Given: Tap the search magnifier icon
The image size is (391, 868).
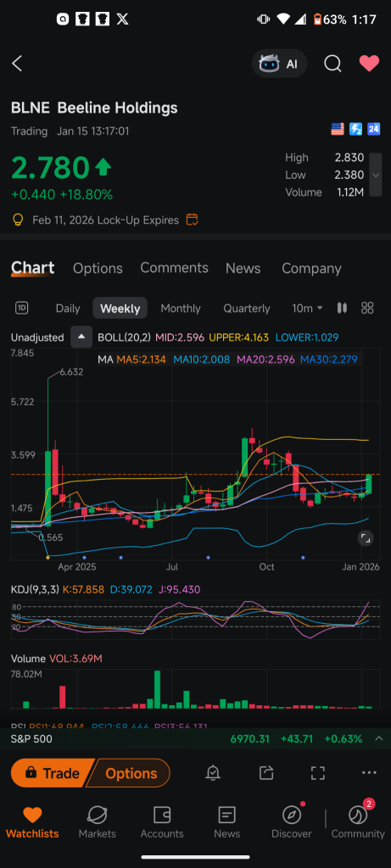Looking at the screenshot, I should tap(332, 64).
